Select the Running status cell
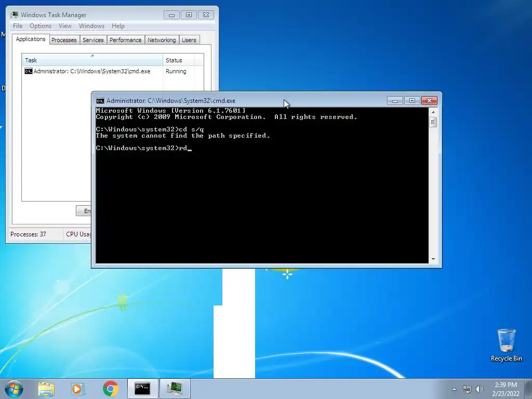The image size is (532, 399). coord(176,71)
